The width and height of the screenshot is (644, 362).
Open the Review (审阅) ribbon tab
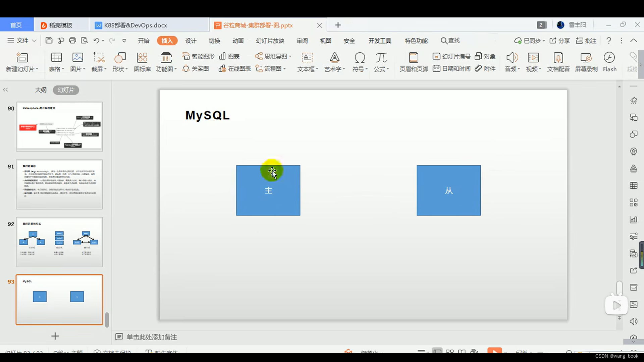(302, 41)
